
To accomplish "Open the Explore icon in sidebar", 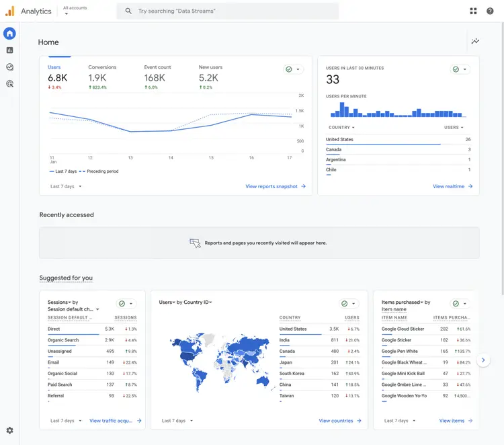I will click(x=9, y=67).
